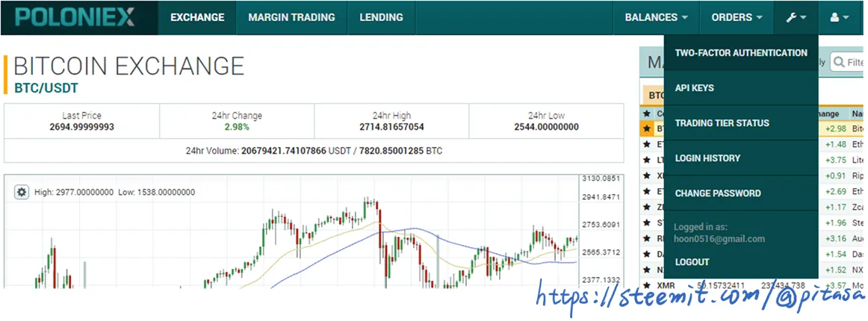This screenshot has width=868, height=321.
Task: Click XMR volume 232434.738
Action: [x=782, y=286]
